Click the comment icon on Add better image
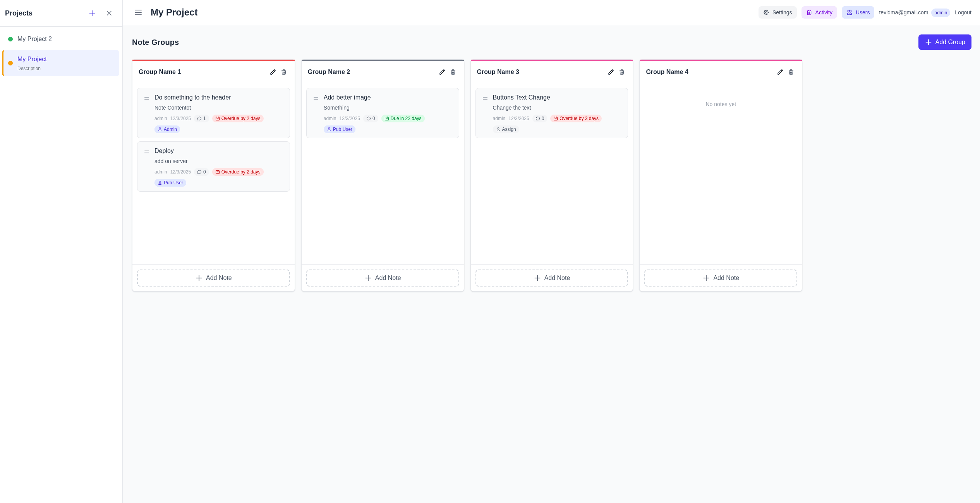The image size is (980, 503). point(368,118)
